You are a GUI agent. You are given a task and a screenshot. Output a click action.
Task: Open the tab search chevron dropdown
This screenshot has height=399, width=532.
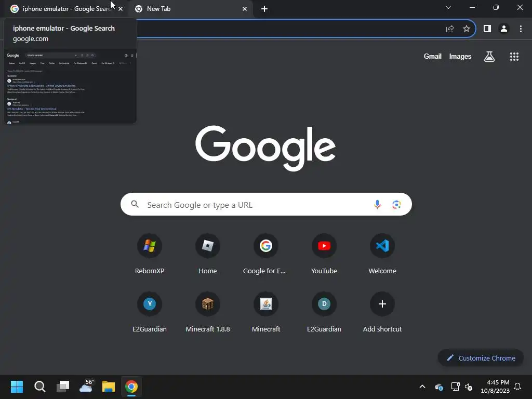448,7
